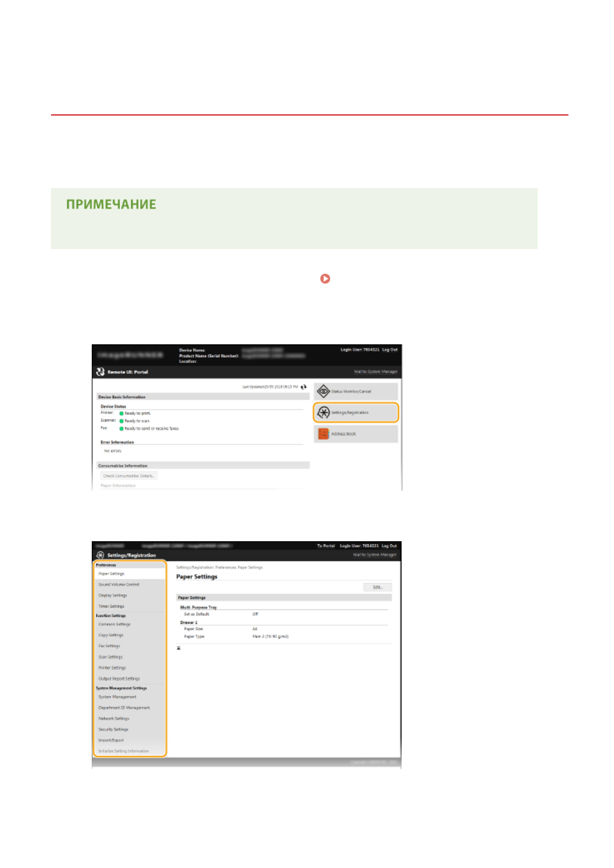
Task: Select Timer Settings in the sidebar
Action: pyautogui.click(x=111, y=606)
